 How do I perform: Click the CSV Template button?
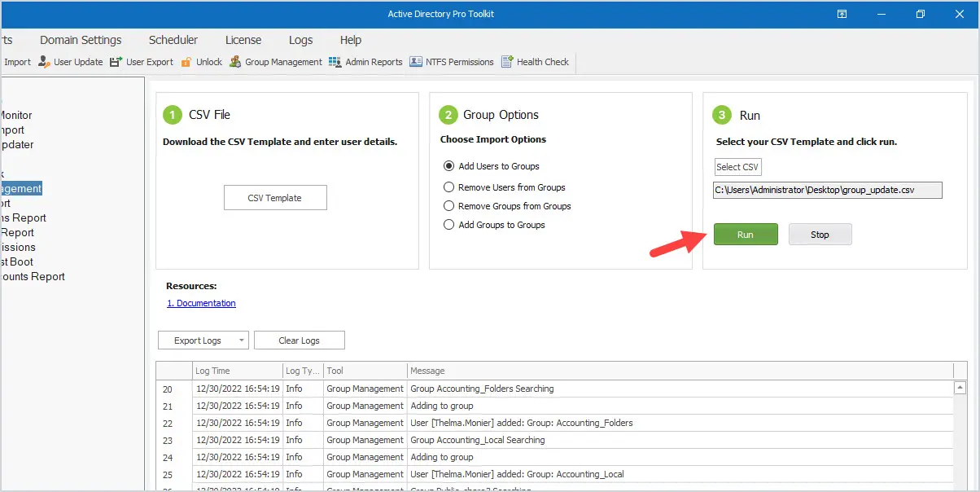[275, 198]
